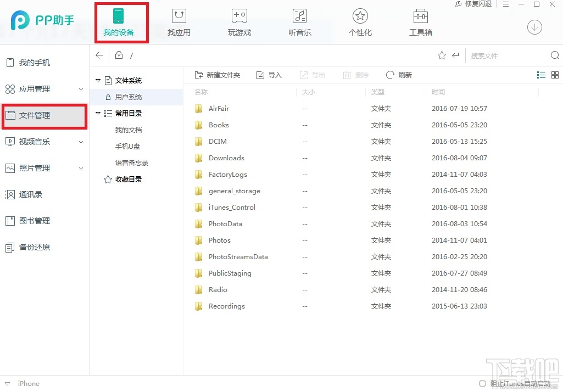Click the back navigation arrow

pos(99,55)
